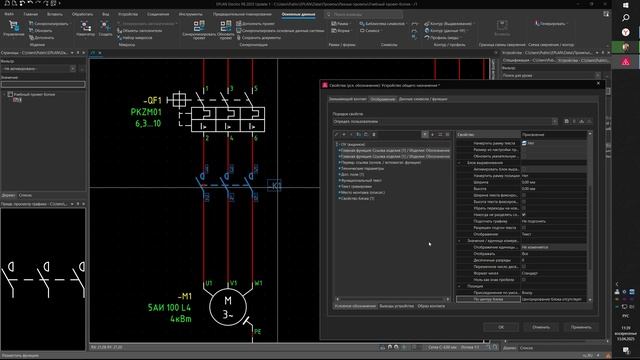Open the Библиотека символов ribbon command

pyautogui.click(x=382, y=24)
